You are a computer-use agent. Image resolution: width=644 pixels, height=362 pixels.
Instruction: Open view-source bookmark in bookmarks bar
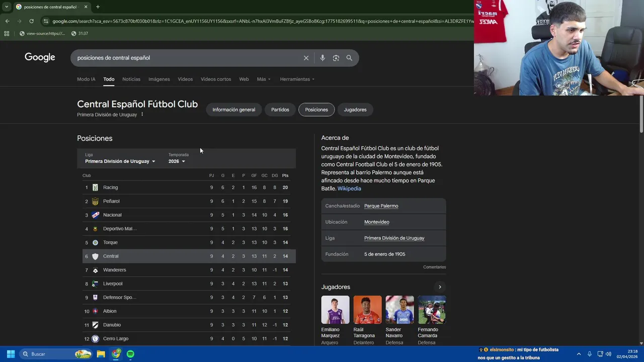tap(42, 34)
